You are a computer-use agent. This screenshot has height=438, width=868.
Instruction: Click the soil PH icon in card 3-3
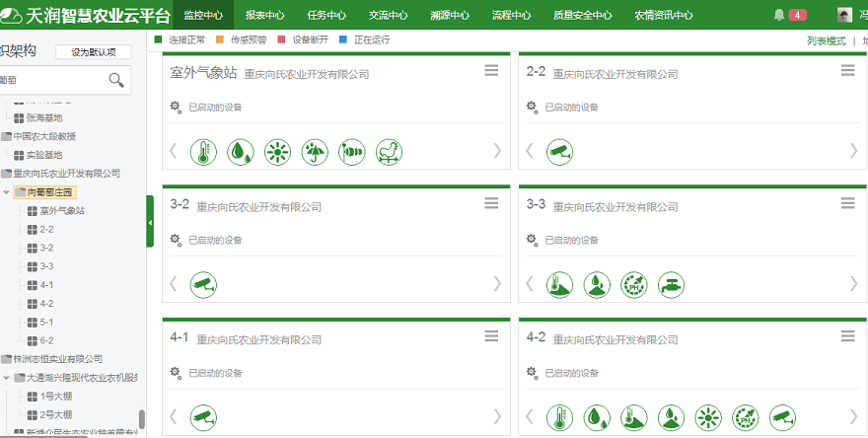pos(634,284)
